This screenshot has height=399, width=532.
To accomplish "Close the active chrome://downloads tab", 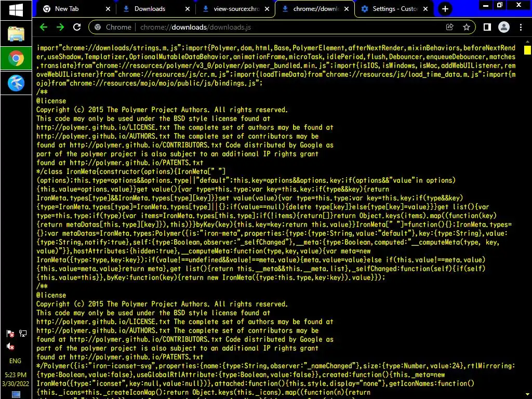I will pos(347,9).
